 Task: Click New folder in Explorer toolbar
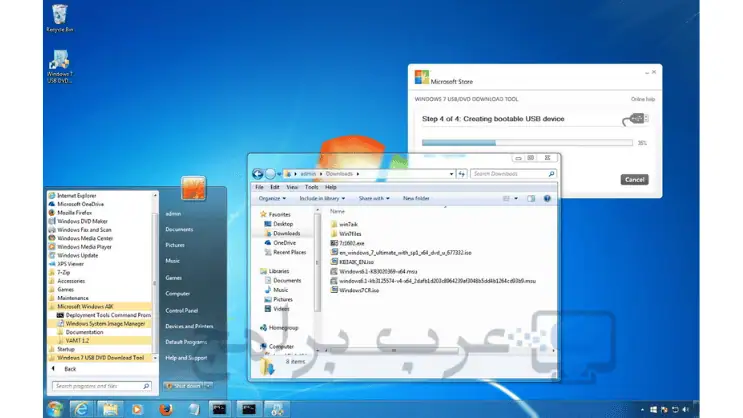(x=416, y=199)
